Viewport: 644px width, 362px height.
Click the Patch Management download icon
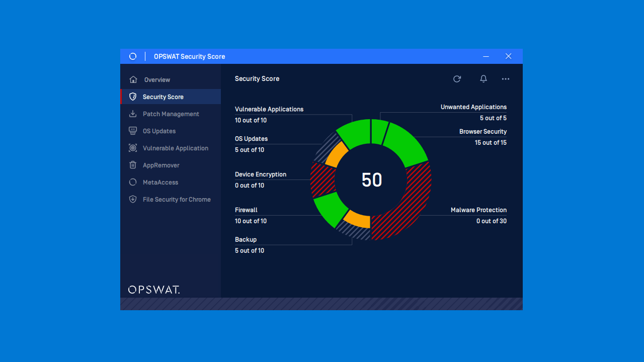[x=133, y=114]
